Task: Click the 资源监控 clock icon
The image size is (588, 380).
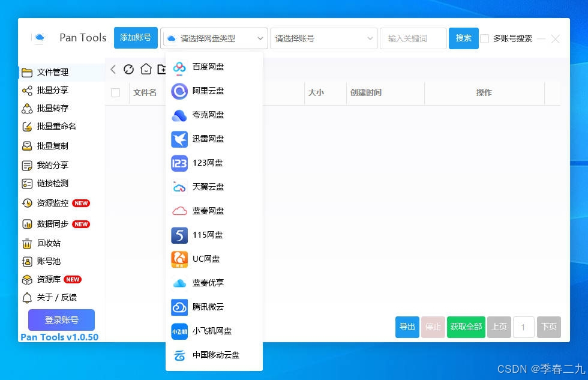Action: 27,204
